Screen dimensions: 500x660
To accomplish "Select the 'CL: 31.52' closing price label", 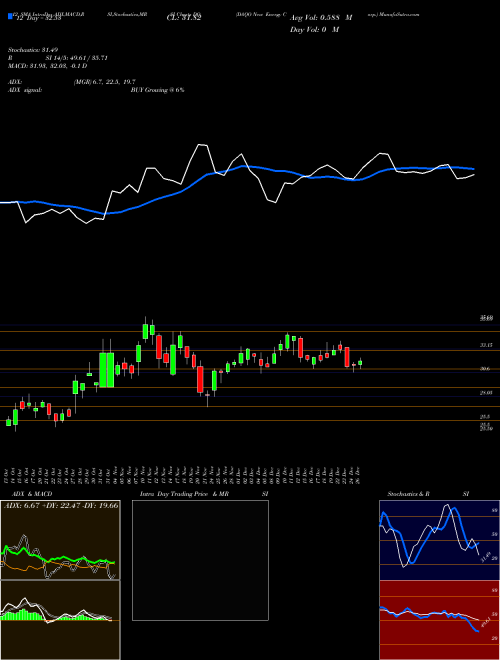I will [x=184, y=18].
